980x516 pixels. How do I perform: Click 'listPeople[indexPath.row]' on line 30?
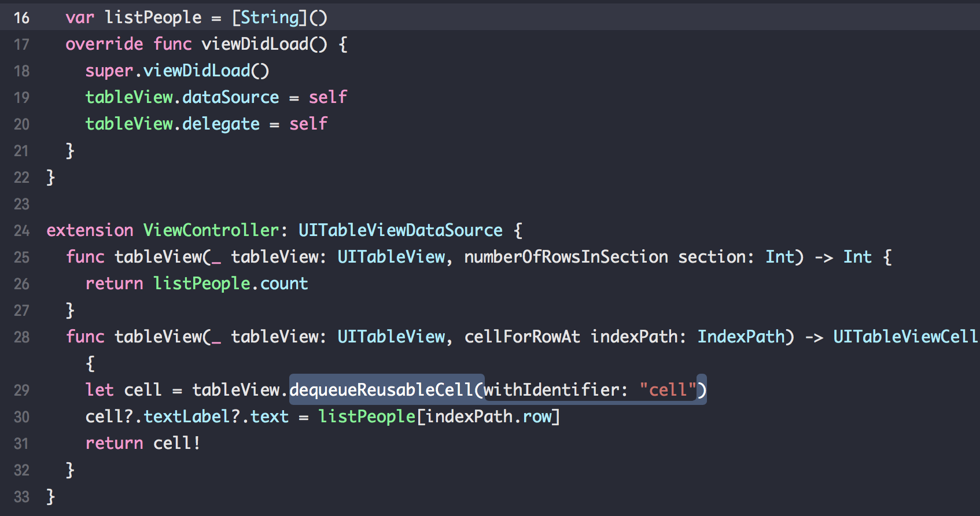[440, 417]
